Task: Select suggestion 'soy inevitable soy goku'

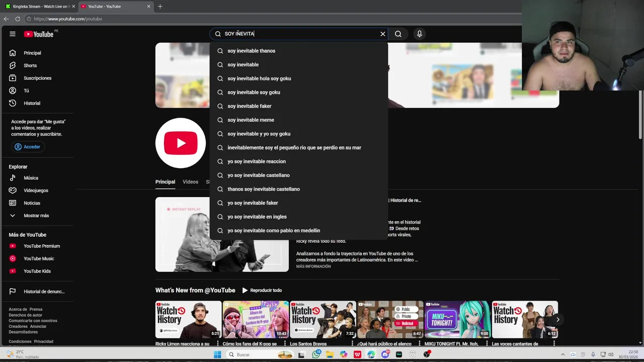Action: pos(299,92)
